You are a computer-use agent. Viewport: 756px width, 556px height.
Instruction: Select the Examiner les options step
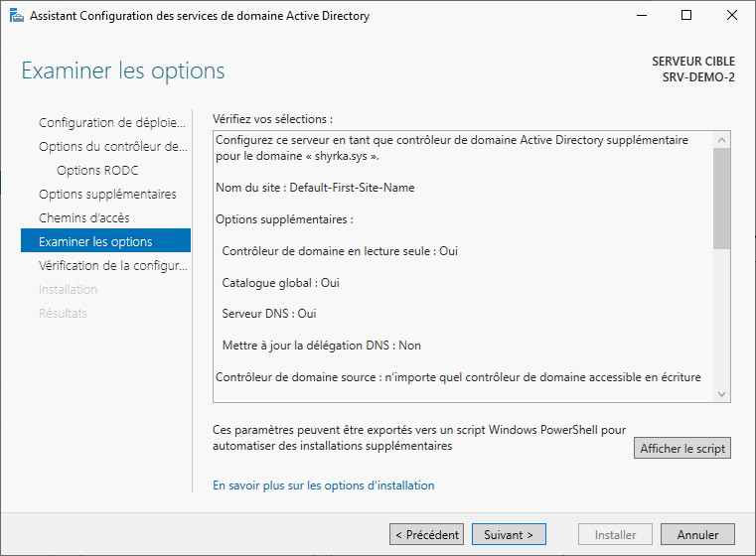(x=95, y=242)
